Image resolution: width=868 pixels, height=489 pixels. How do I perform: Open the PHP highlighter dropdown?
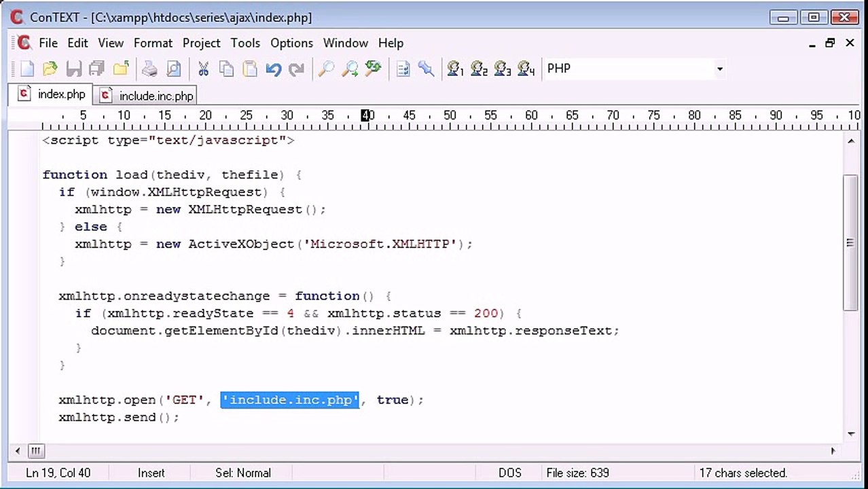719,69
